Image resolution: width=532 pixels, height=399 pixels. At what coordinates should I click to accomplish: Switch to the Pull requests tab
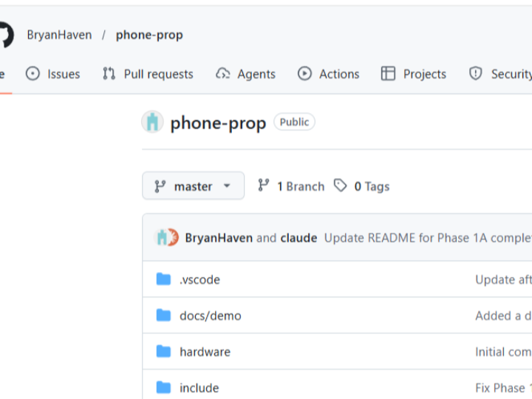(x=148, y=74)
